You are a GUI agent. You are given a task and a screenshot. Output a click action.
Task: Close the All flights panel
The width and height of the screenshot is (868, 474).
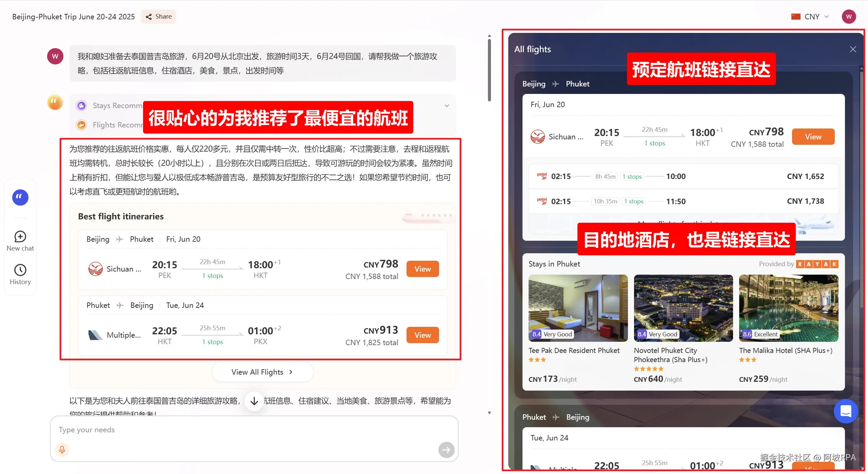click(853, 50)
